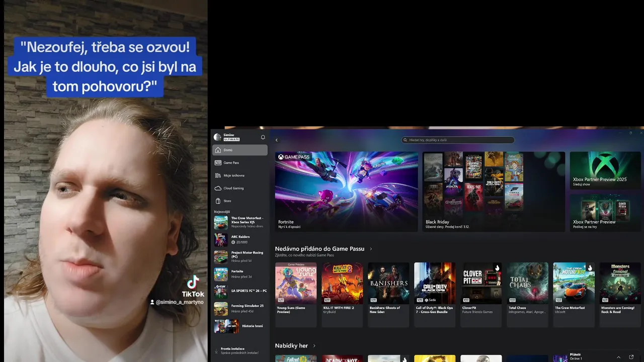Open Moje knihovna library tab
This screenshot has height=362, width=644.
click(240, 175)
